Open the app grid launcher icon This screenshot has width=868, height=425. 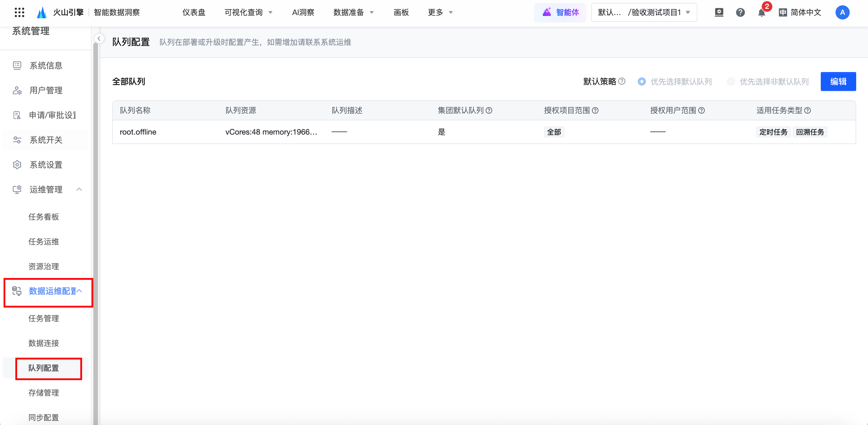click(19, 12)
